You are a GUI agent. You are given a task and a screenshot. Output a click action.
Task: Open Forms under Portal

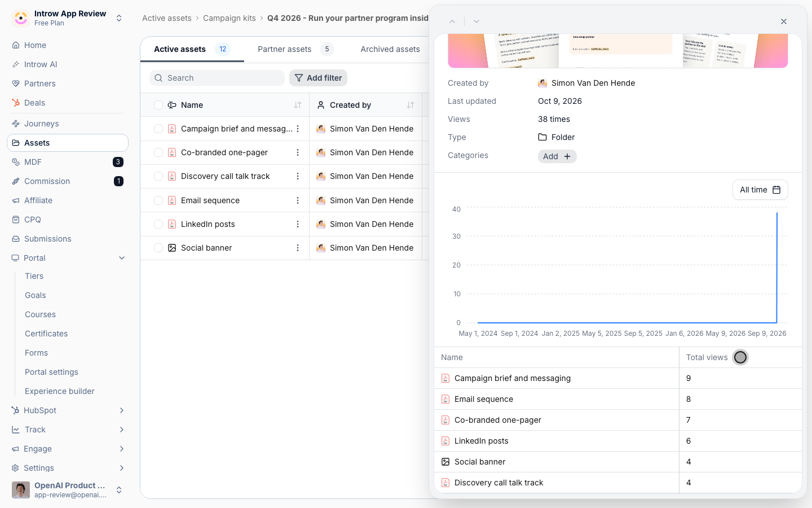(36, 353)
